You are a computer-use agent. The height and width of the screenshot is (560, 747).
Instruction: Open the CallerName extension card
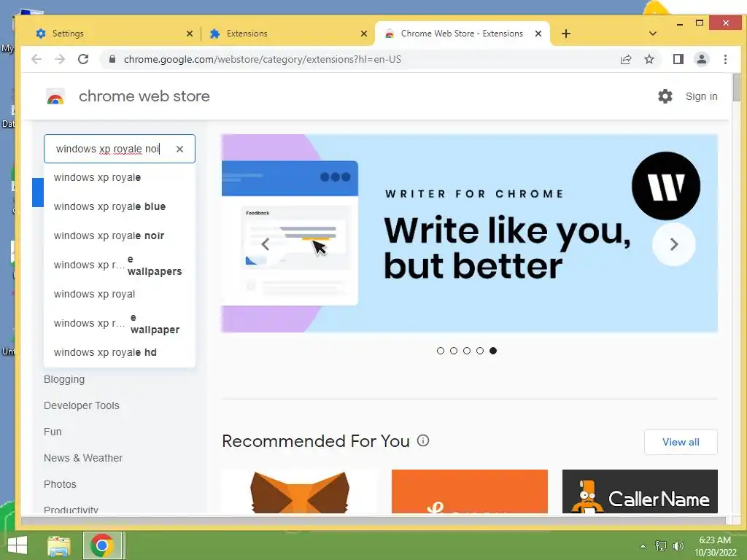click(640, 491)
